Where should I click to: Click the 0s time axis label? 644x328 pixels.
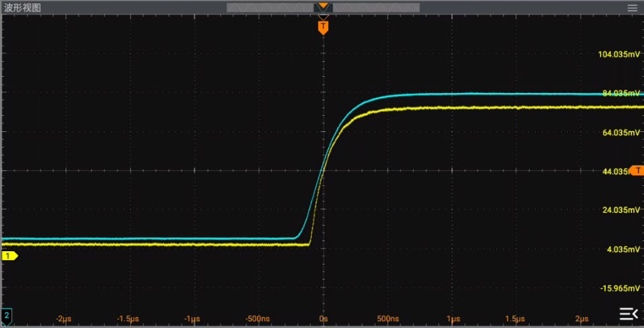click(x=323, y=319)
